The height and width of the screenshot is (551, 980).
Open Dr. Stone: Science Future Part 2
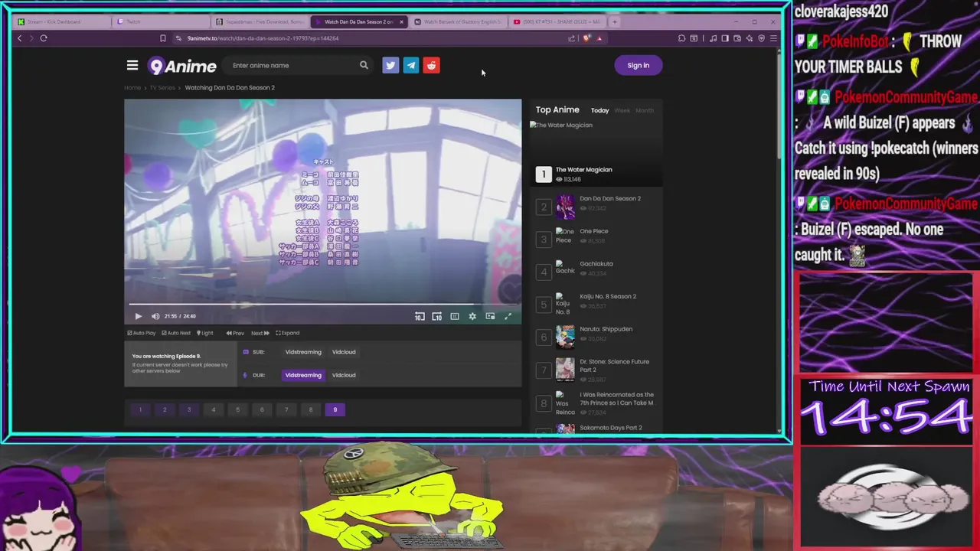coord(615,366)
